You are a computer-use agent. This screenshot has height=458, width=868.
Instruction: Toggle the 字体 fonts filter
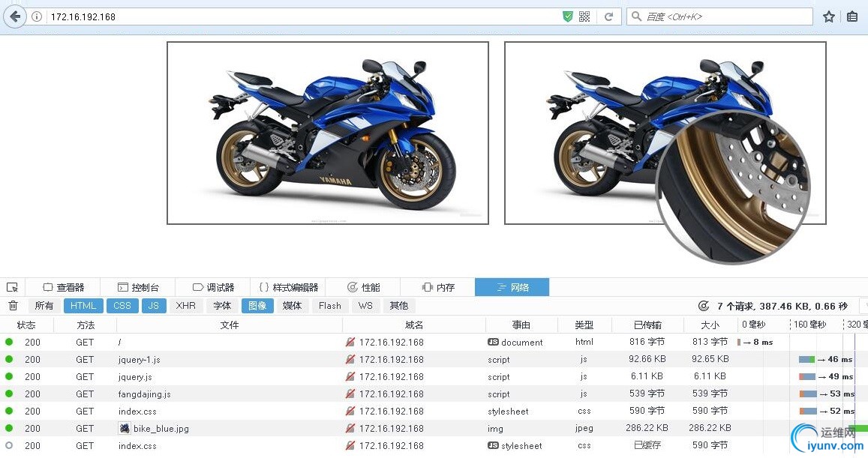click(x=222, y=305)
